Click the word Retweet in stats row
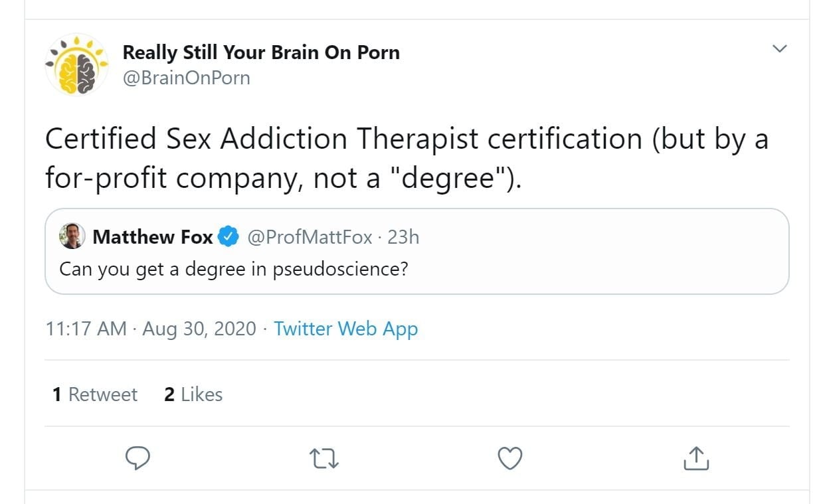Image resolution: width=821 pixels, height=504 pixels. tap(103, 394)
